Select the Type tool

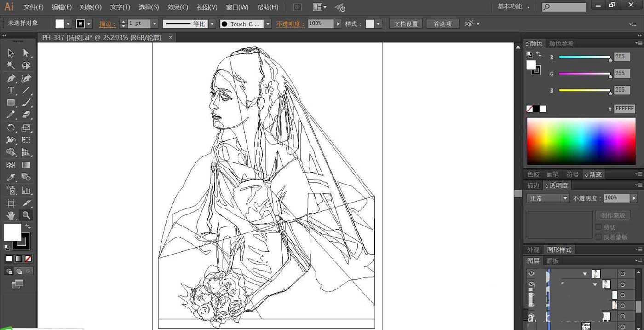point(11,90)
